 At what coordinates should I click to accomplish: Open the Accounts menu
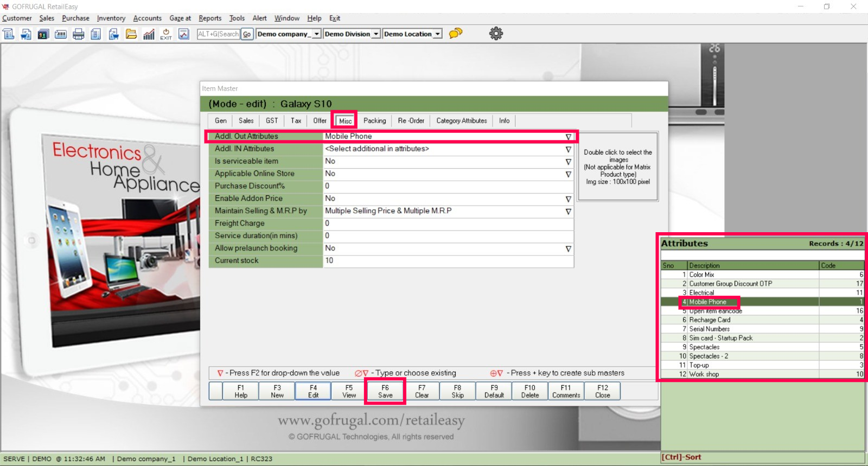(x=148, y=18)
